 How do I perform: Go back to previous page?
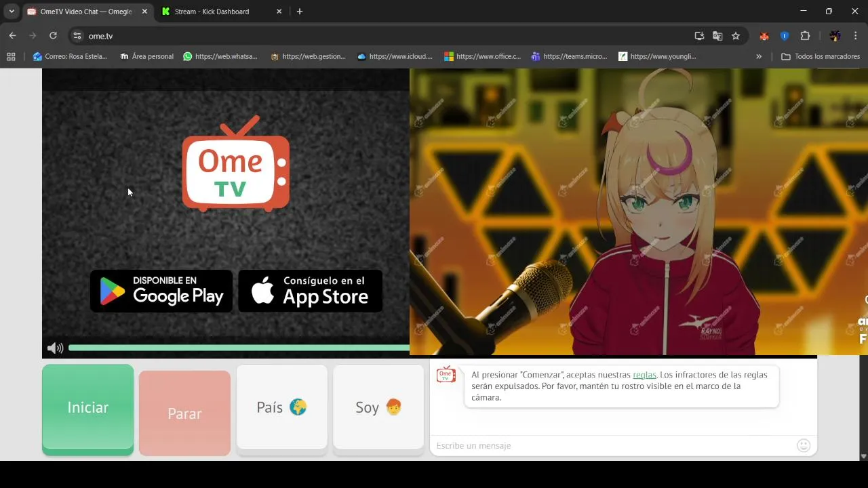tap(12, 36)
